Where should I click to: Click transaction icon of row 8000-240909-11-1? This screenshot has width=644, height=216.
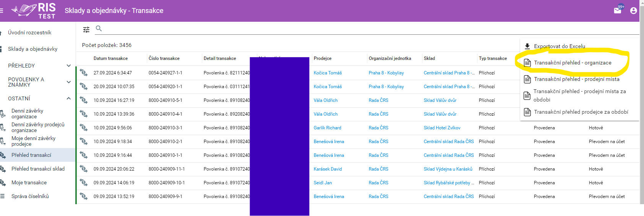[83, 169]
